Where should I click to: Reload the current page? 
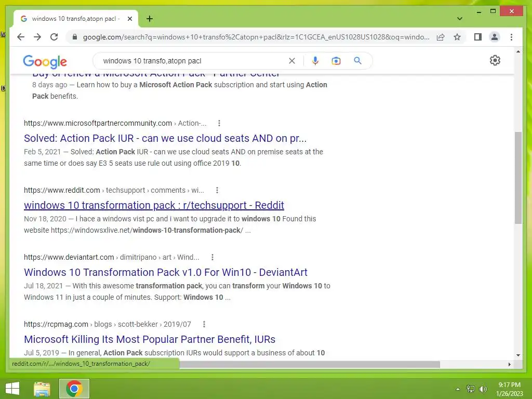tap(54, 37)
